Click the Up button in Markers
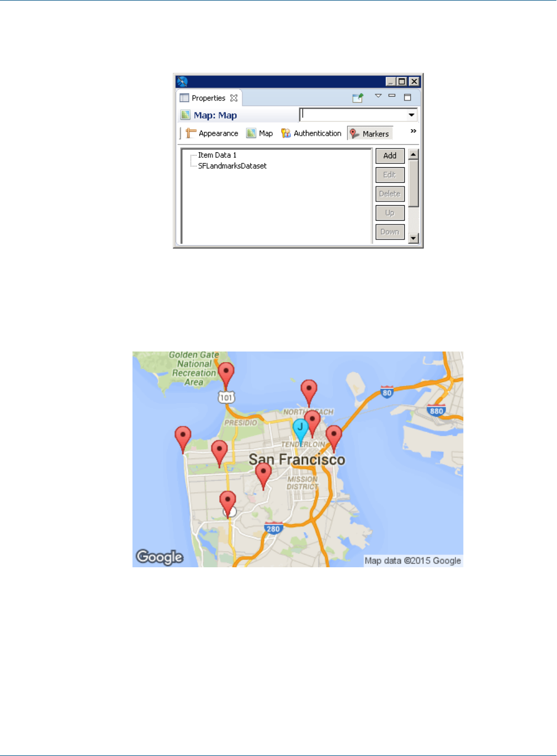Screen dimensions: 557x756 [x=390, y=213]
